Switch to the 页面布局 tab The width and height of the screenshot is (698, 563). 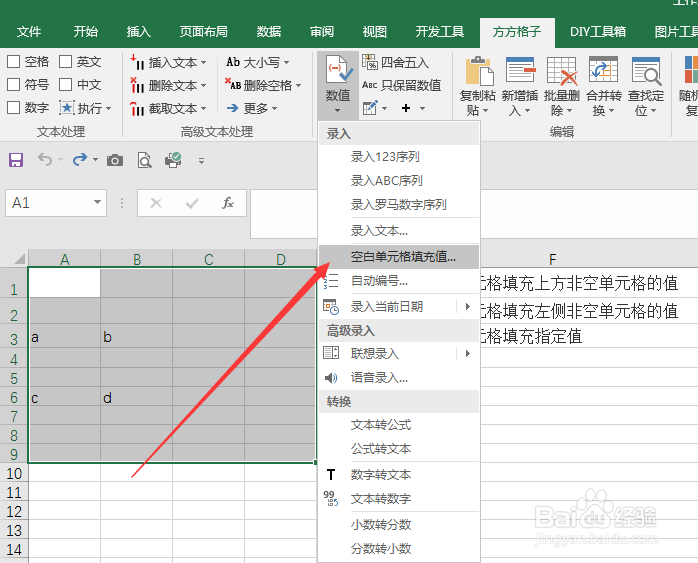[203, 32]
